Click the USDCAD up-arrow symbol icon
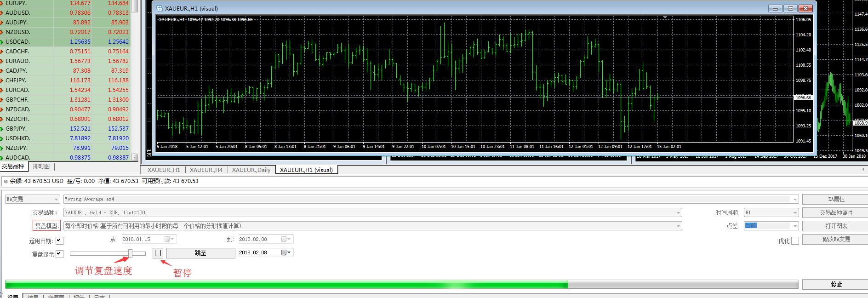 [x=2, y=42]
